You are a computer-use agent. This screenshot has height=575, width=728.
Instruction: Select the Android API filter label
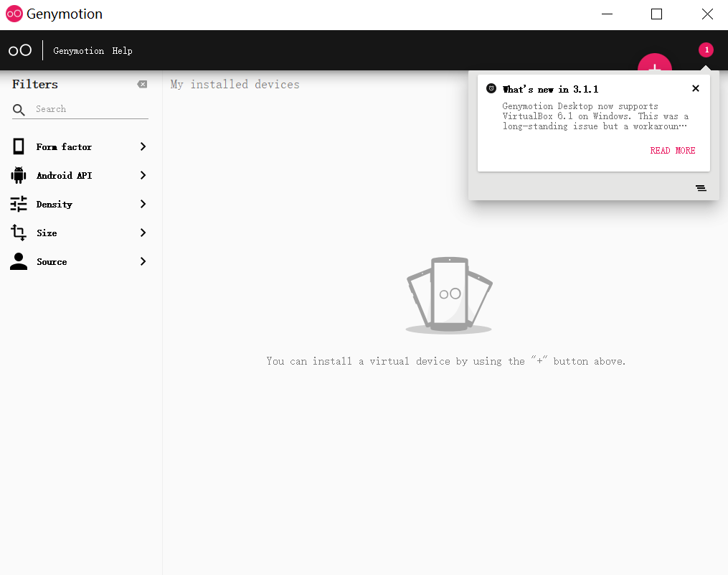[64, 176]
